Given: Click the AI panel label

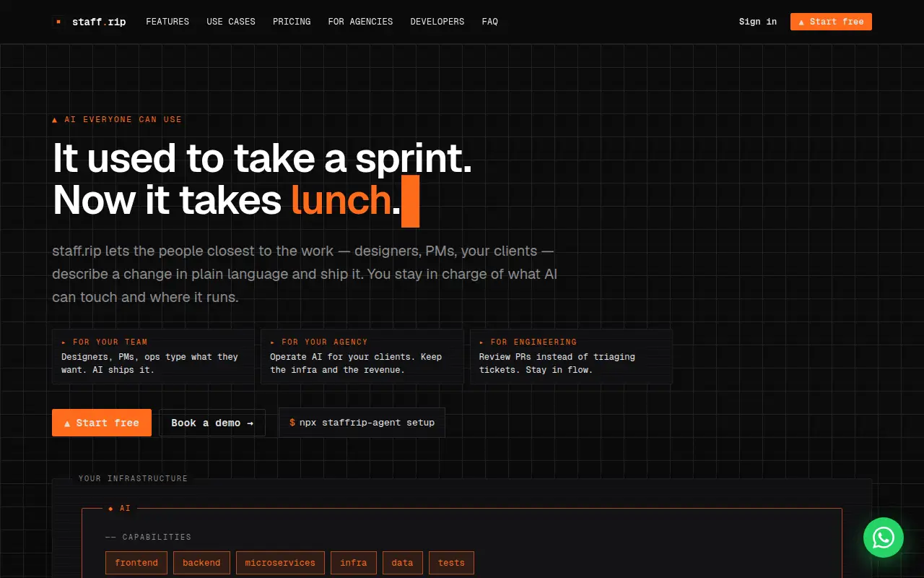Looking at the screenshot, I should pyautogui.click(x=120, y=509).
